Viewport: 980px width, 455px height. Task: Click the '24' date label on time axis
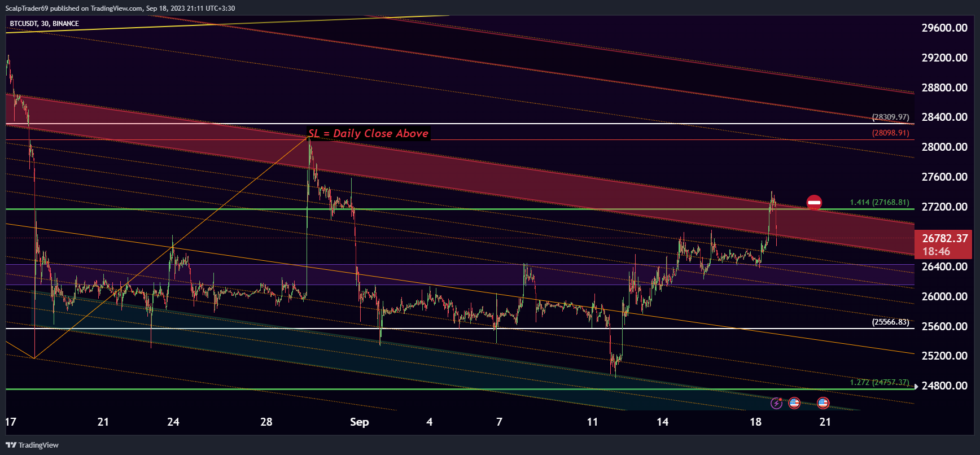click(173, 422)
